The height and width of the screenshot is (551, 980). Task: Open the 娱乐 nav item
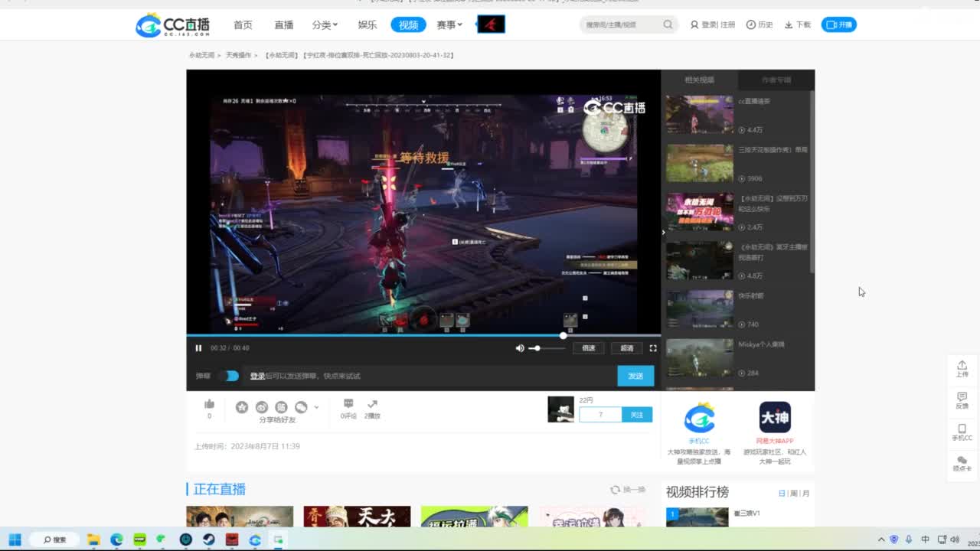(367, 24)
